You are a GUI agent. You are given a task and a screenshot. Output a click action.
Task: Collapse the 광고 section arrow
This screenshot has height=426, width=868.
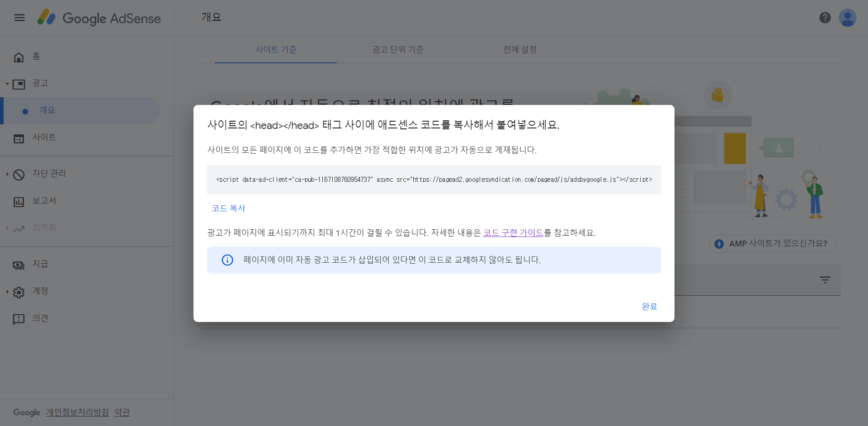[x=7, y=84]
